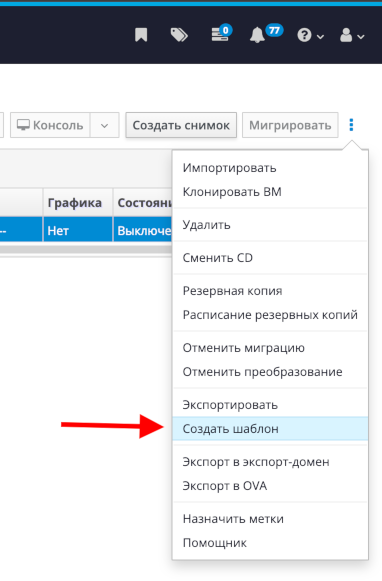The height and width of the screenshot is (581, 382).
Task: Open Расписание резервных копий menu item
Action: point(270,315)
